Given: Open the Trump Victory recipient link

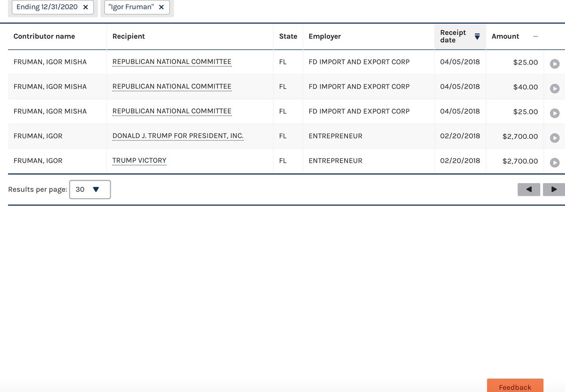Looking at the screenshot, I should [x=139, y=160].
